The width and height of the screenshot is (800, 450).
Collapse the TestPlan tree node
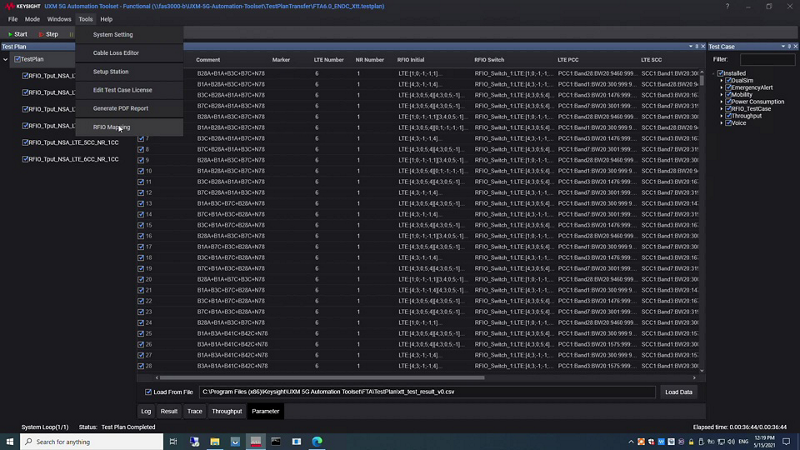tap(6, 60)
